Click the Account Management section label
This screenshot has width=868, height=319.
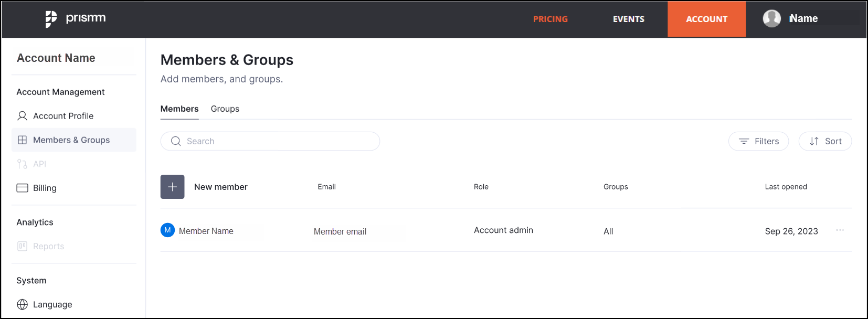60,92
